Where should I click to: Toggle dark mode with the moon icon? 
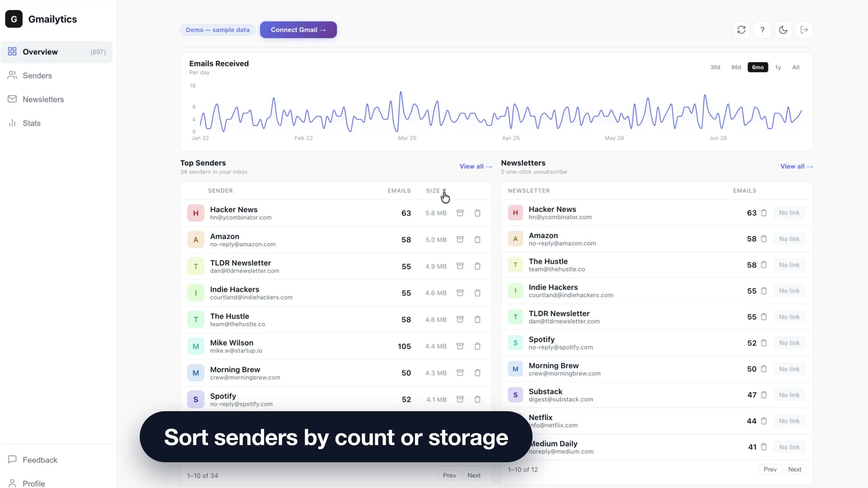pyautogui.click(x=783, y=30)
